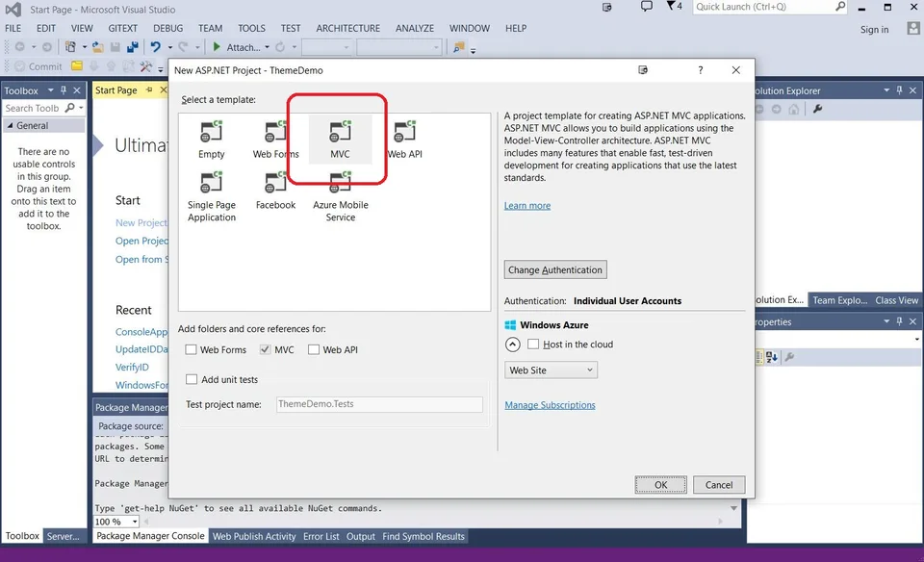
Task: Enable the Web API checkbox
Action: (314, 349)
